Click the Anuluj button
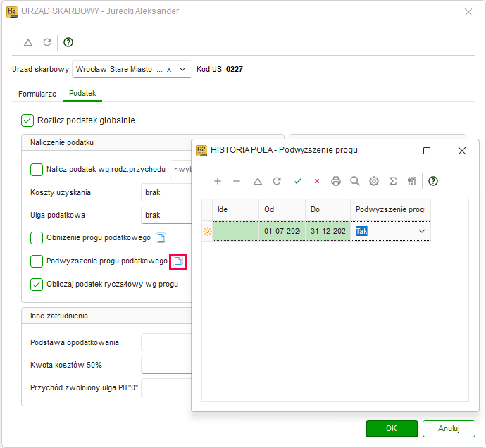Image resolution: width=486 pixels, height=448 pixels. click(449, 428)
